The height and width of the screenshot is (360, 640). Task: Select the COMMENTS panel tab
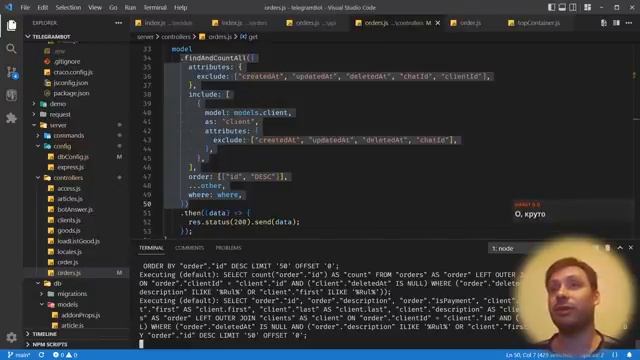189,248
